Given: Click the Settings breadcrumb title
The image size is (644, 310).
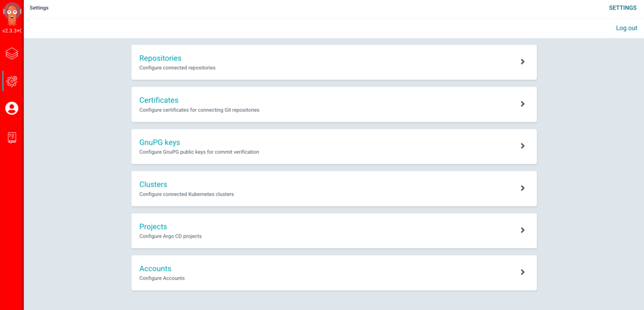Looking at the screenshot, I should (x=39, y=8).
